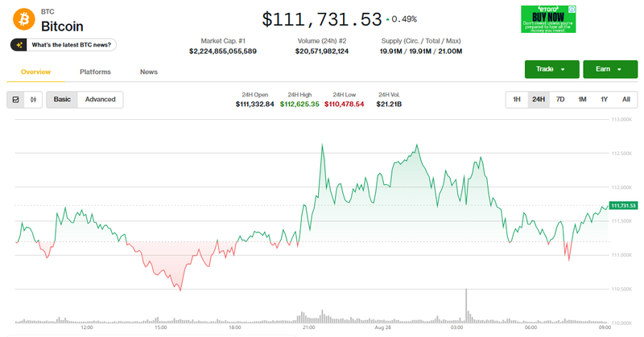Select Basic chart mode
The width and height of the screenshot is (644, 337).
[x=62, y=100]
